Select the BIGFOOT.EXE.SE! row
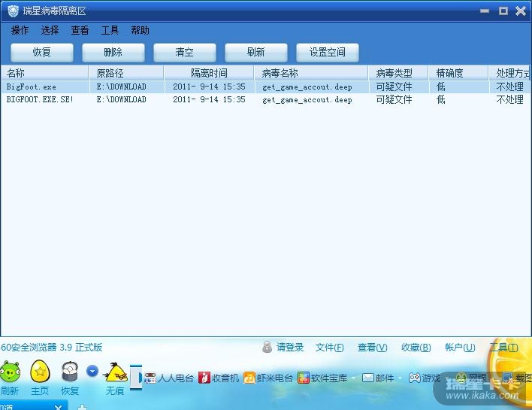Screen dimensions: 532x410 pos(265,99)
